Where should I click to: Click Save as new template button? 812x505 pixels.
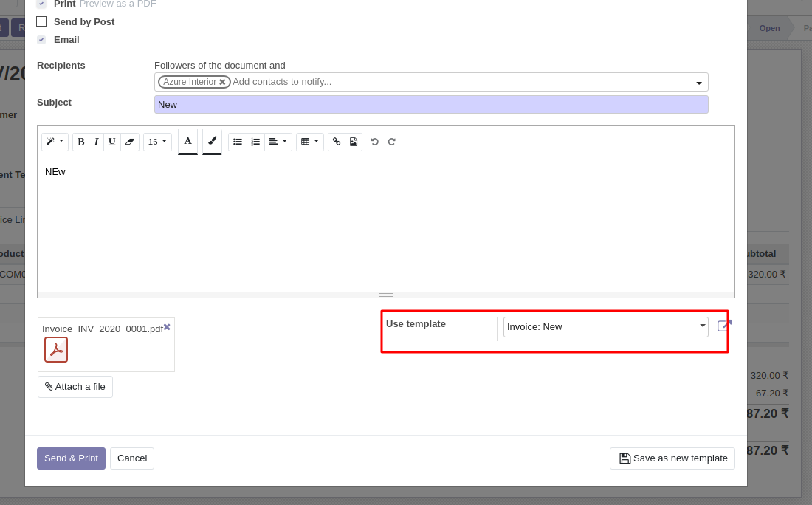click(672, 458)
